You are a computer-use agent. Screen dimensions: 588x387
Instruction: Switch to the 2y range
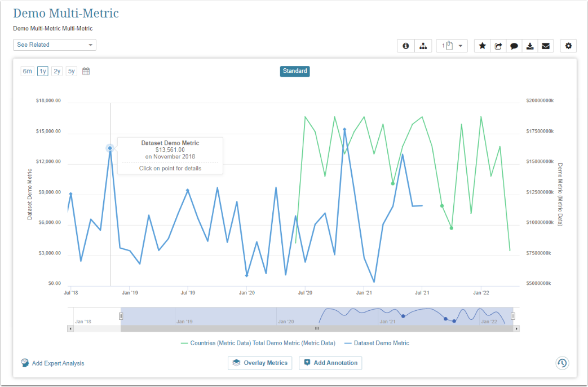(x=57, y=71)
